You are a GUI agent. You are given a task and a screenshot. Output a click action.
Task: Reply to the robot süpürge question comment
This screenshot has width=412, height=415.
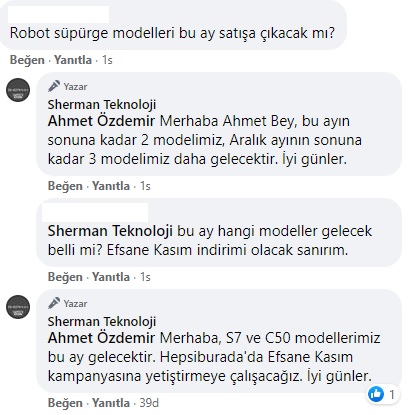click(x=73, y=60)
